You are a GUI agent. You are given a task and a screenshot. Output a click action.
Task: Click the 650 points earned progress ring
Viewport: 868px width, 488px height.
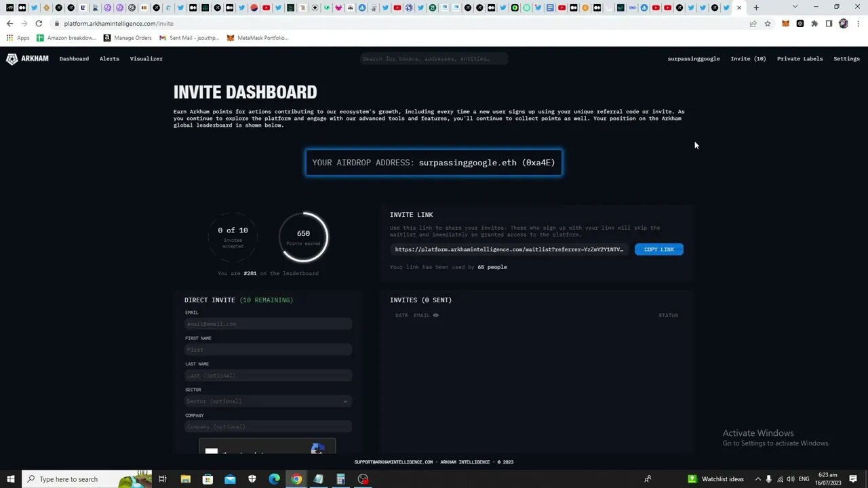[x=303, y=237]
